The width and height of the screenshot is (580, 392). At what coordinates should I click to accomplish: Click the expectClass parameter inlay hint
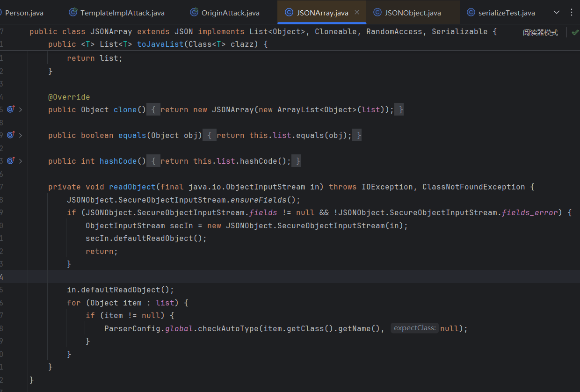pyautogui.click(x=414, y=328)
